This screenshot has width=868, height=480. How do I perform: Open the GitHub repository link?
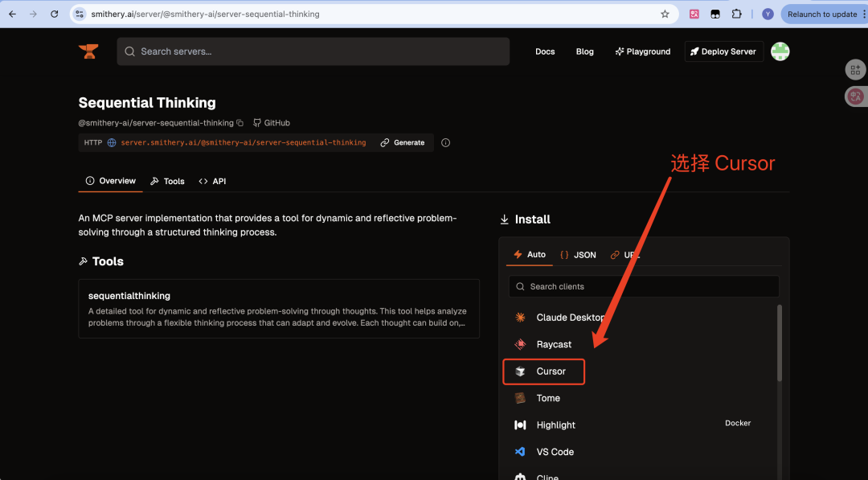pyautogui.click(x=272, y=123)
